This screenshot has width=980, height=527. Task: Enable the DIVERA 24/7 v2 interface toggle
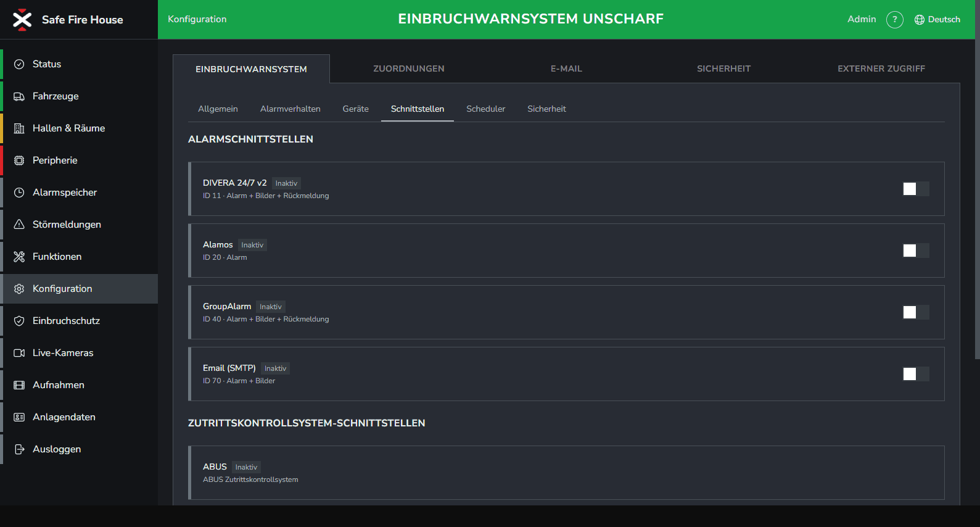(916, 189)
